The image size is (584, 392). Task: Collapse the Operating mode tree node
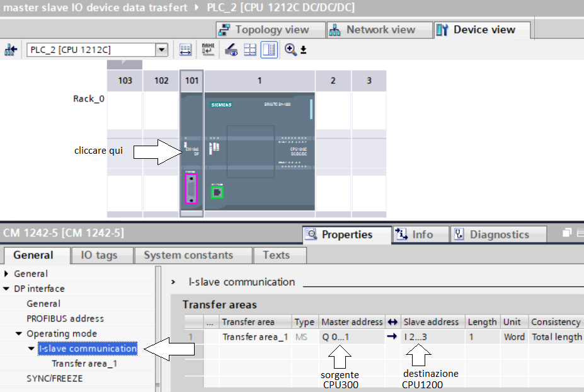[x=19, y=333]
